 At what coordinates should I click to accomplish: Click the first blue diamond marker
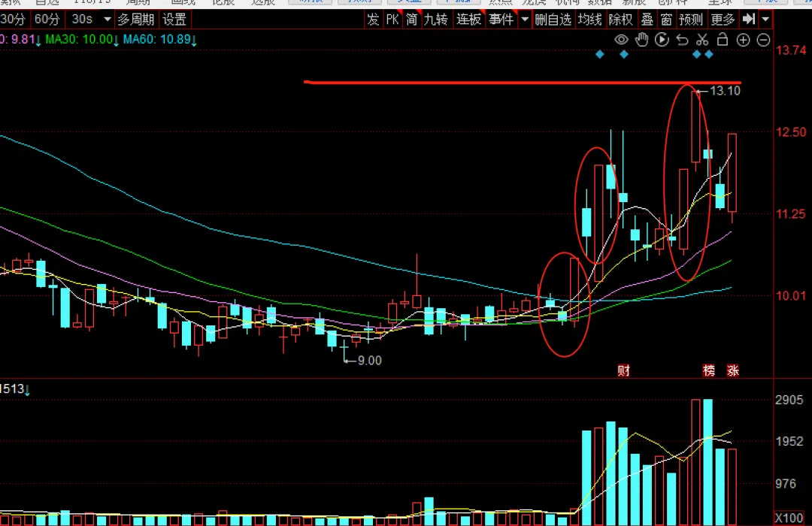point(600,54)
